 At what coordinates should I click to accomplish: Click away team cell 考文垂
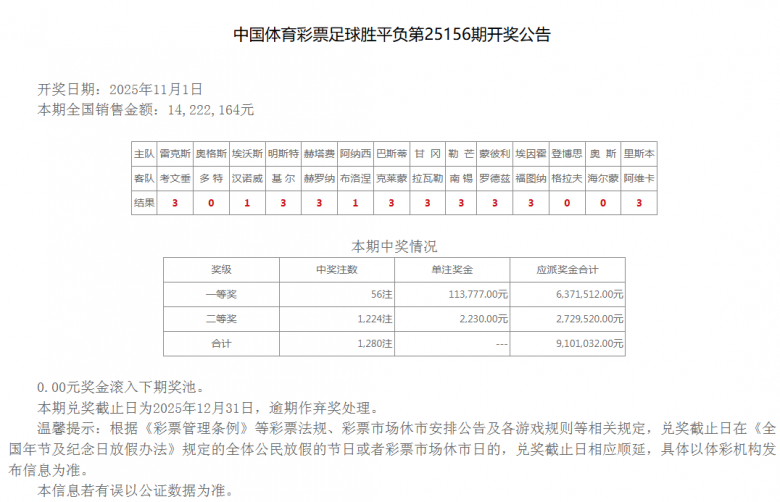tap(175, 178)
